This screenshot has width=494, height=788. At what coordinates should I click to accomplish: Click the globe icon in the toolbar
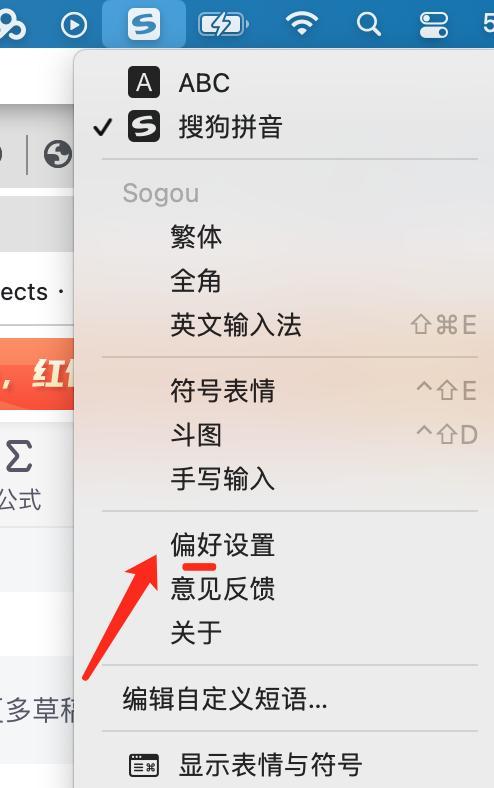click(58, 154)
